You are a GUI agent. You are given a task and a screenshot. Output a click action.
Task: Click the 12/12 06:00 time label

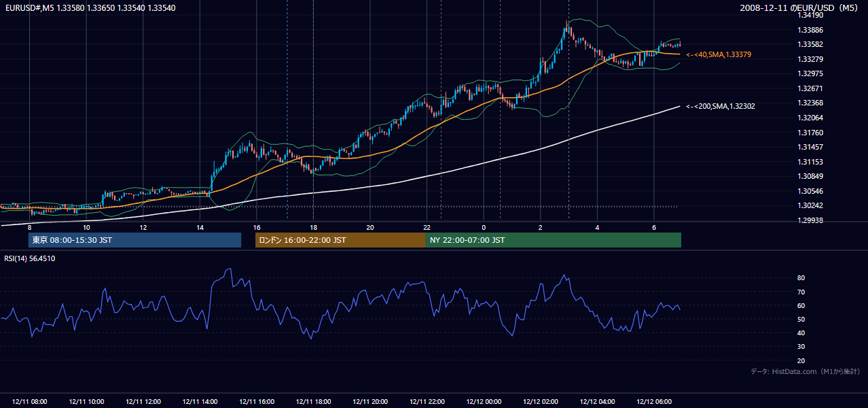point(653,402)
